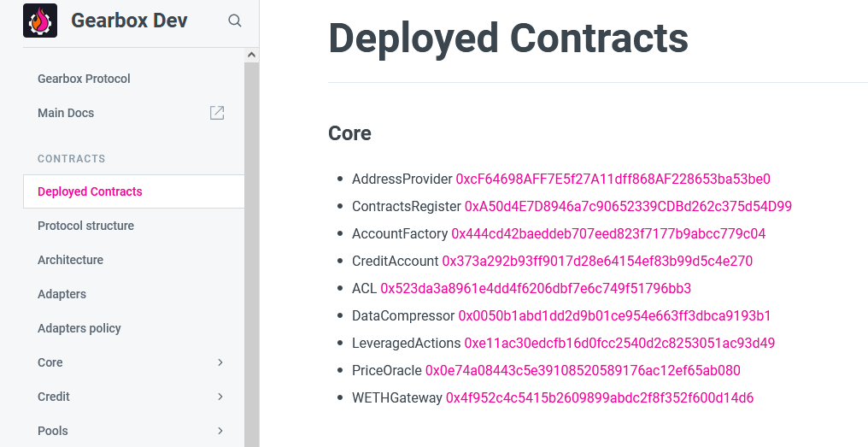This screenshot has height=447, width=868.
Task: Click the sidebar vertical scrollbar track
Action: pyautogui.click(x=251, y=255)
